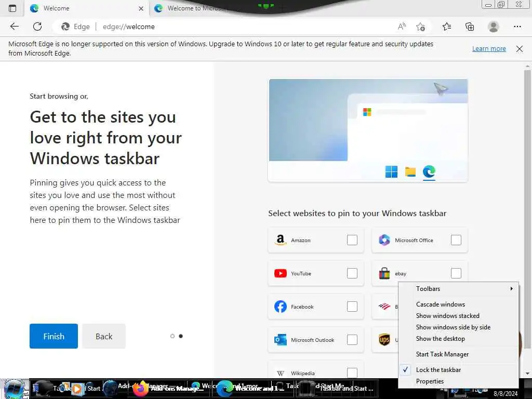
Task: Refresh the page
Action: tap(37, 26)
